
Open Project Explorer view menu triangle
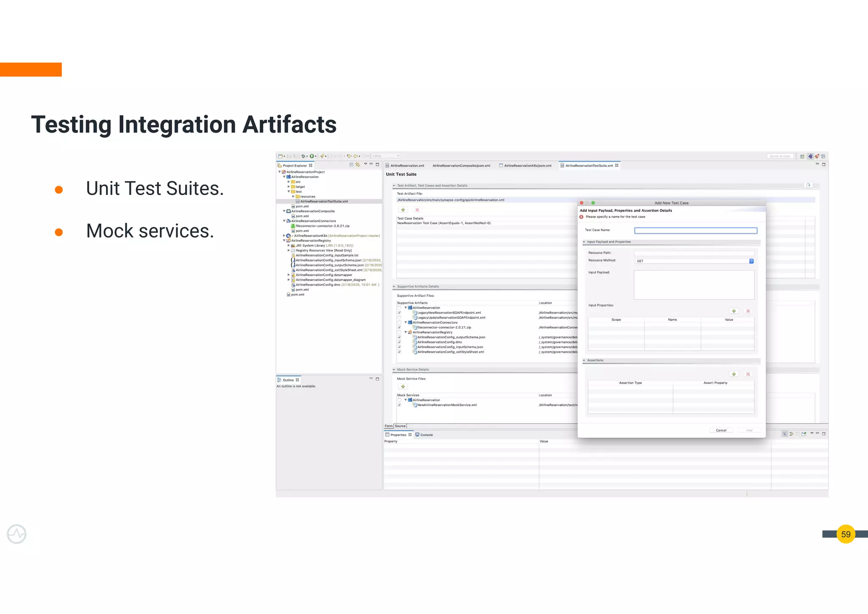(x=365, y=164)
